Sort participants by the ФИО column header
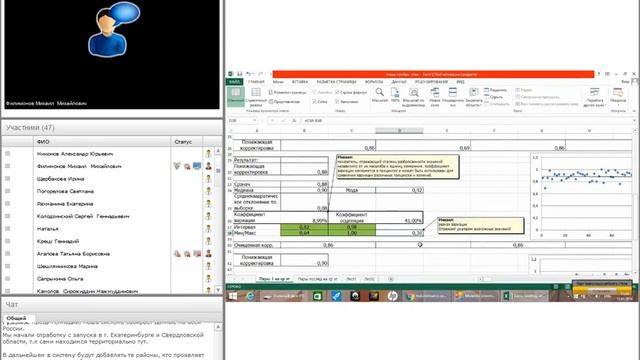Screen dimensions: 640x360 102,142
